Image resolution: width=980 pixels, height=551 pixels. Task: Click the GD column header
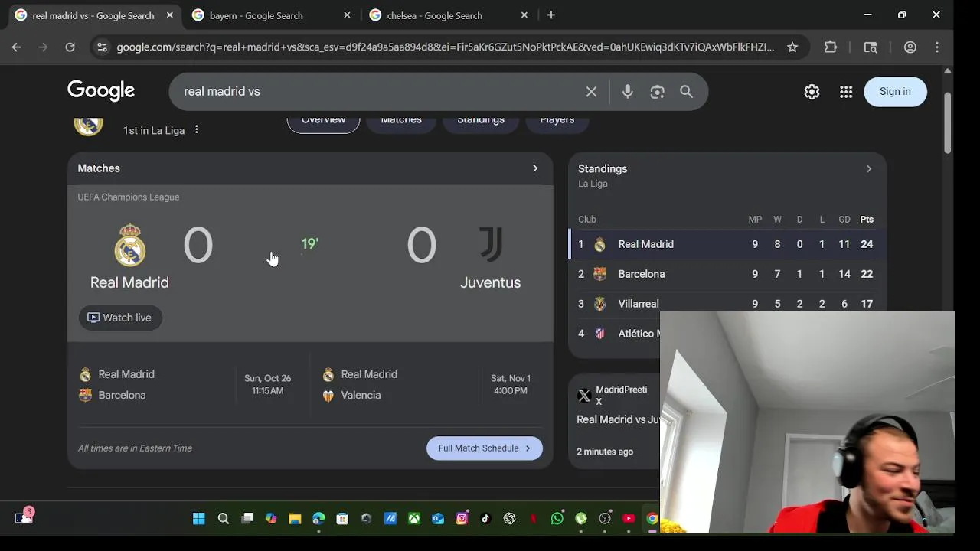click(x=844, y=220)
